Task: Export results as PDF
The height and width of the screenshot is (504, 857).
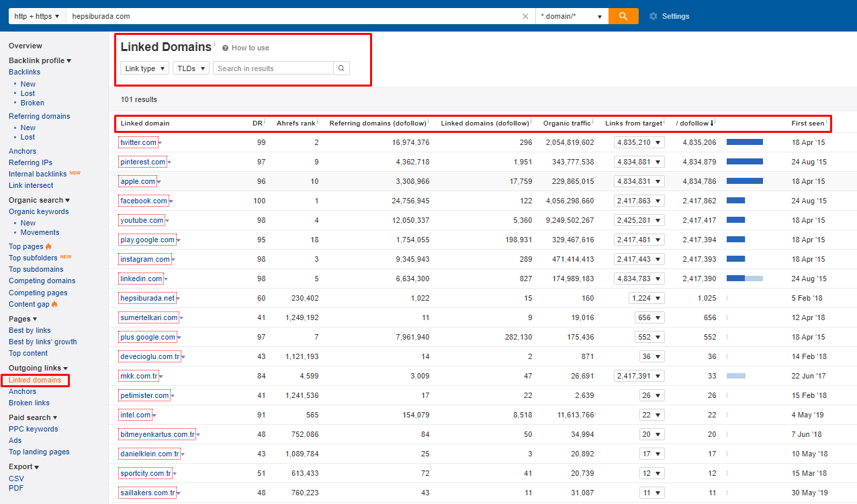Action: point(16,488)
